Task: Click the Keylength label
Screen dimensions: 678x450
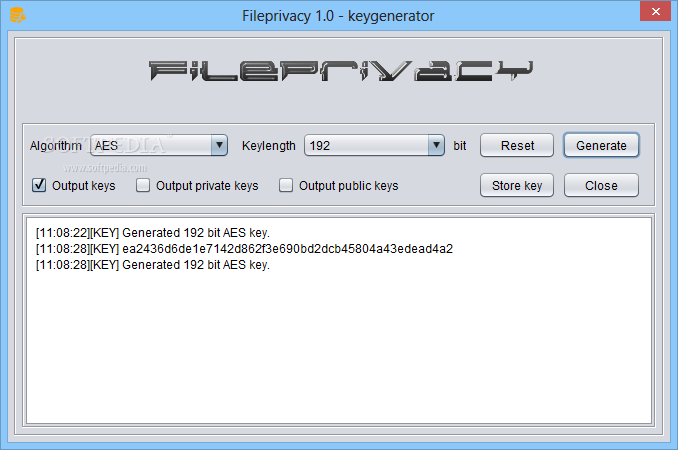Action: coord(269,146)
